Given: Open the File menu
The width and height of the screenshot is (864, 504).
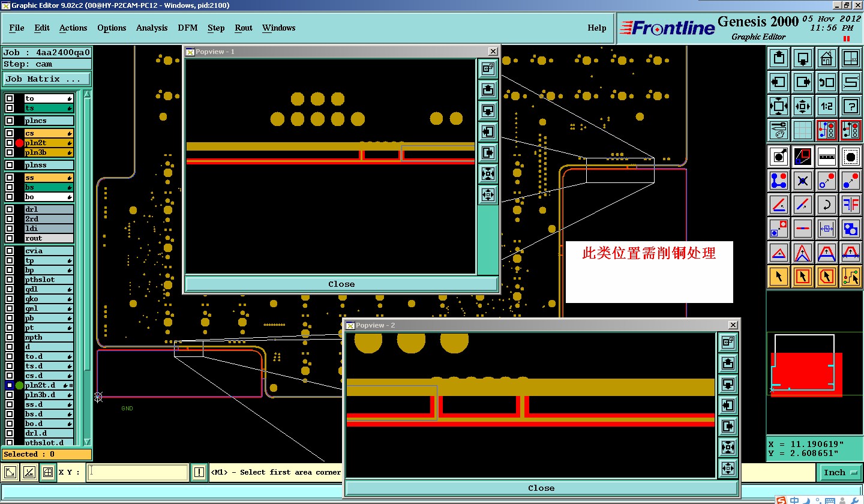Looking at the screenshot, I should click(17, 28).
